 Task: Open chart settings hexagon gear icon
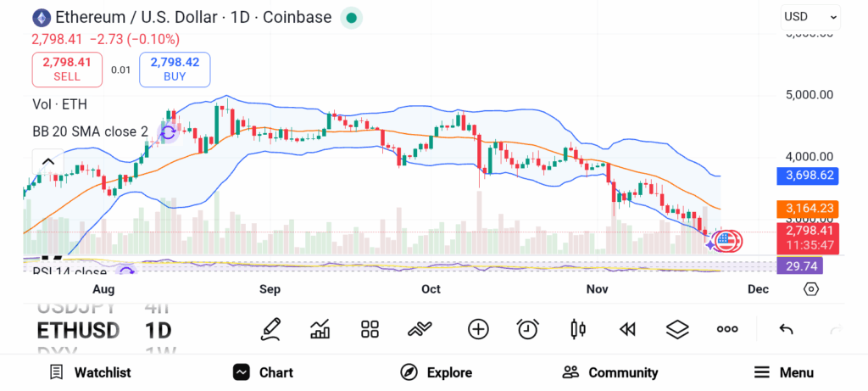(811, 289)
